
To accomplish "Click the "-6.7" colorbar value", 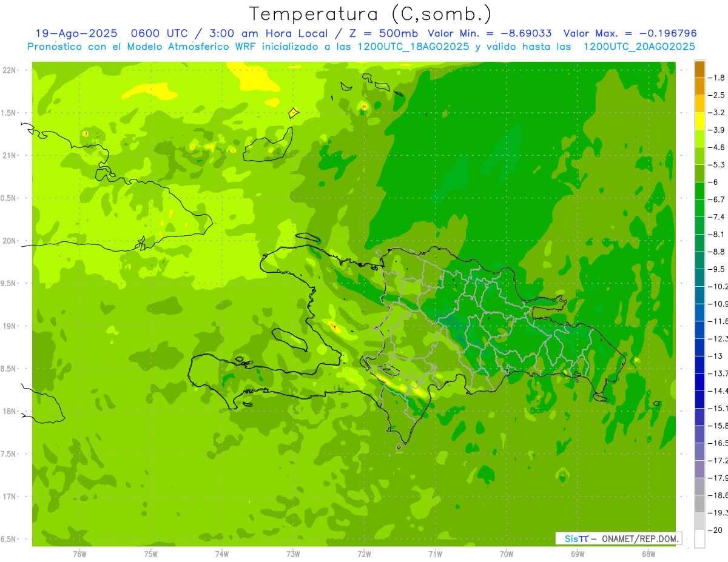I will pos(716,199).
